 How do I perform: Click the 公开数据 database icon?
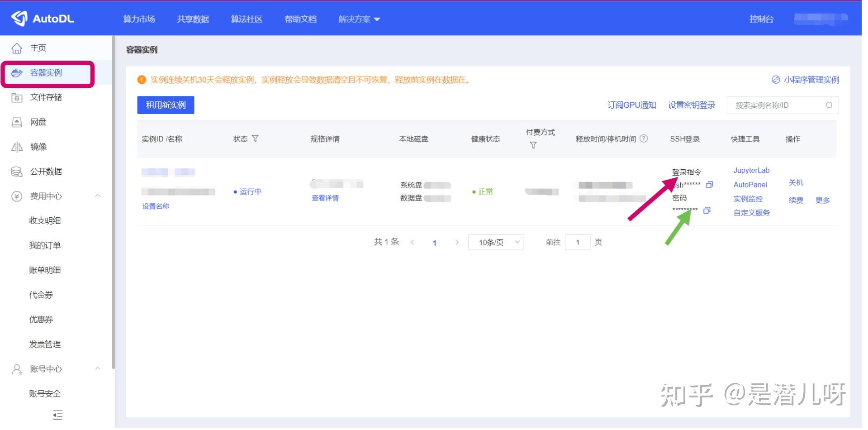pyautogui.click(x=17, y=171)
